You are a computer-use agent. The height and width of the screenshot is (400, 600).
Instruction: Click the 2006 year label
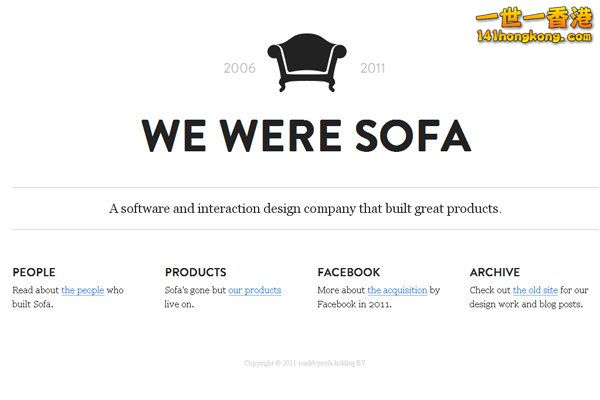click(x=239, y=69)
